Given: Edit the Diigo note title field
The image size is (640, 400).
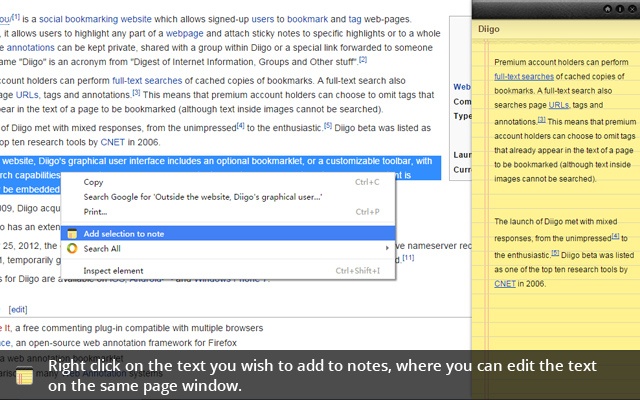Looking at the screenshot, I should coord(555,29).
